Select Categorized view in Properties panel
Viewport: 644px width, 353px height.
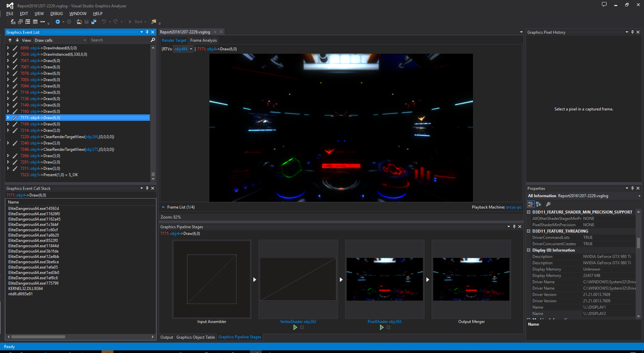531,204
